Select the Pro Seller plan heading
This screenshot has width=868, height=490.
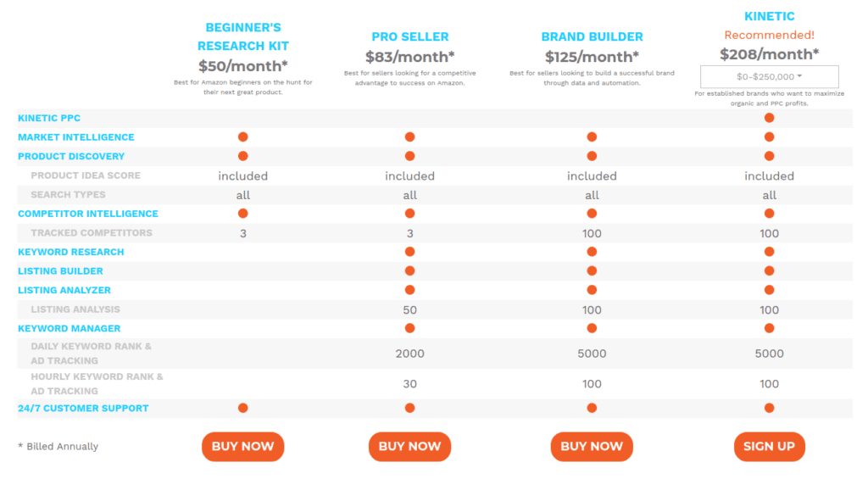(x=409, y=36)
